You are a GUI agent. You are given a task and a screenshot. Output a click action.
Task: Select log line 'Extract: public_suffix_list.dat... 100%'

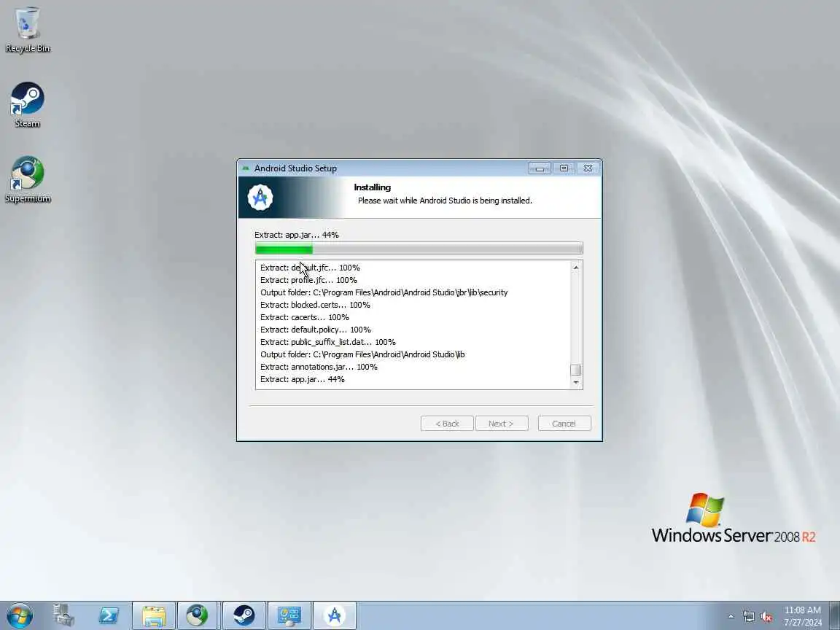[x=328, y=342]
